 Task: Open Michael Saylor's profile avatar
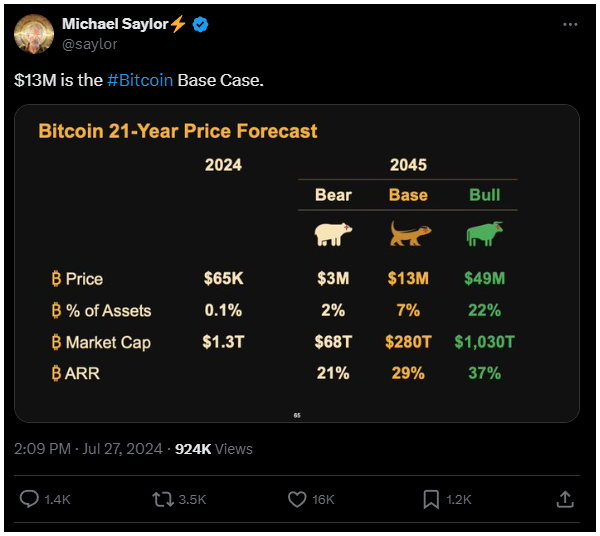[34, 34]
